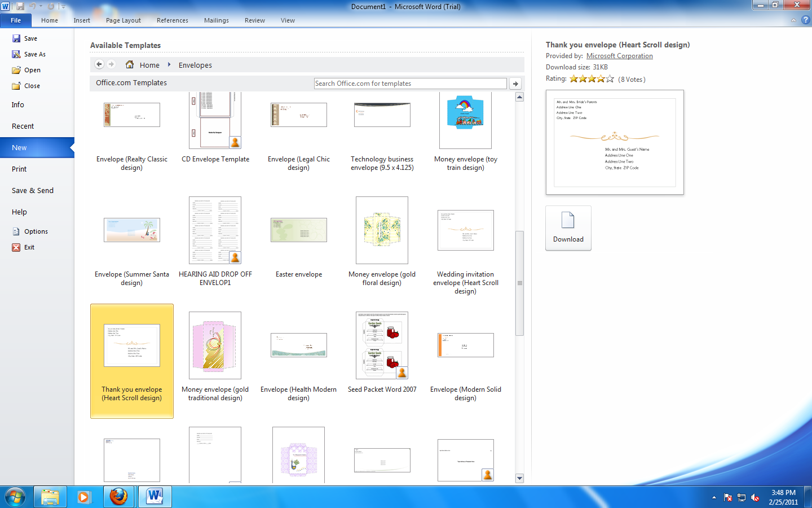Click the Undo icon in title bar
812x508 pixels.
click(33, 6)
